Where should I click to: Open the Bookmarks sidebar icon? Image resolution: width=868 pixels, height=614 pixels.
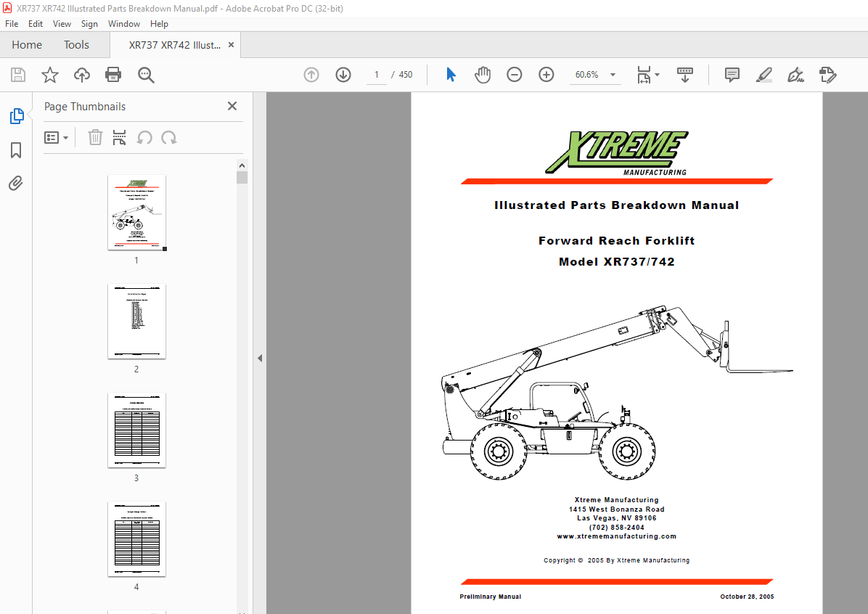pyautogui.click(x=16, y=150)
